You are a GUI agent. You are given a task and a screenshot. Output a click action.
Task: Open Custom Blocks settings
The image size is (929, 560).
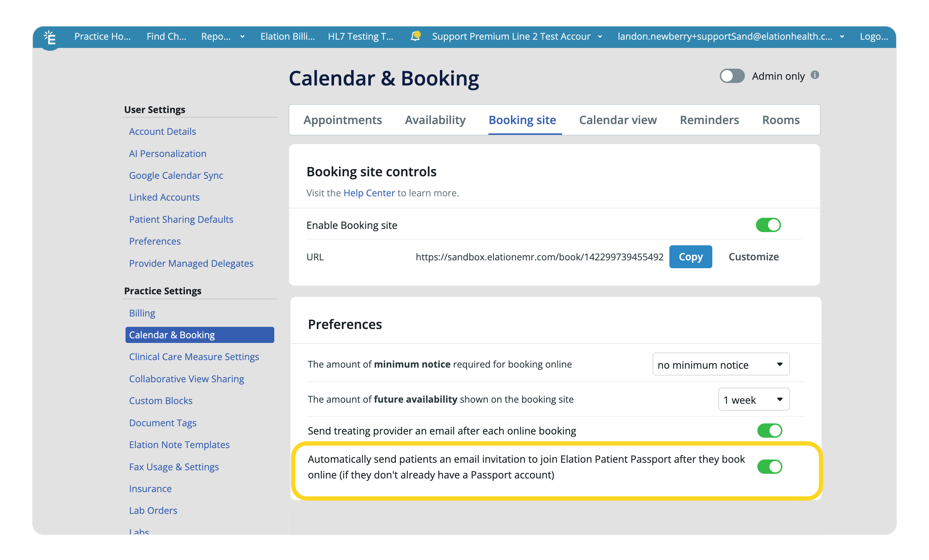161,401
